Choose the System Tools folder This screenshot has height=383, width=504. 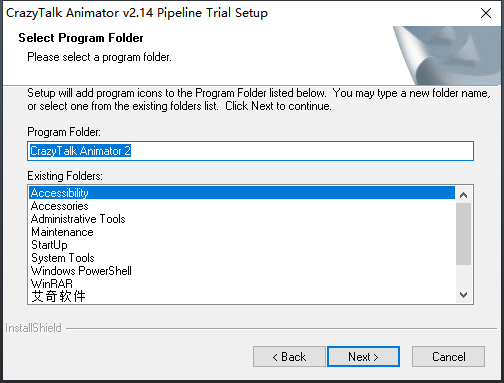coord(242,258)
